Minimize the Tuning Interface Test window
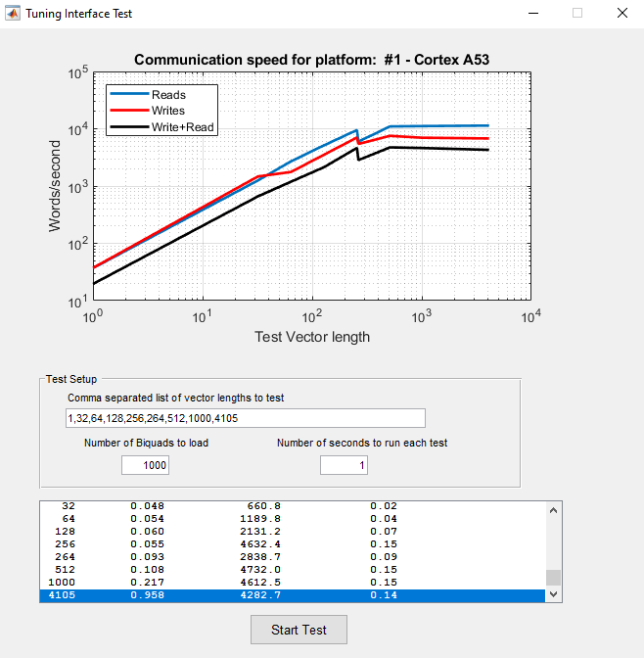This screenshot has width=644, height=658. pyautogui.click(x=532, y=14)
